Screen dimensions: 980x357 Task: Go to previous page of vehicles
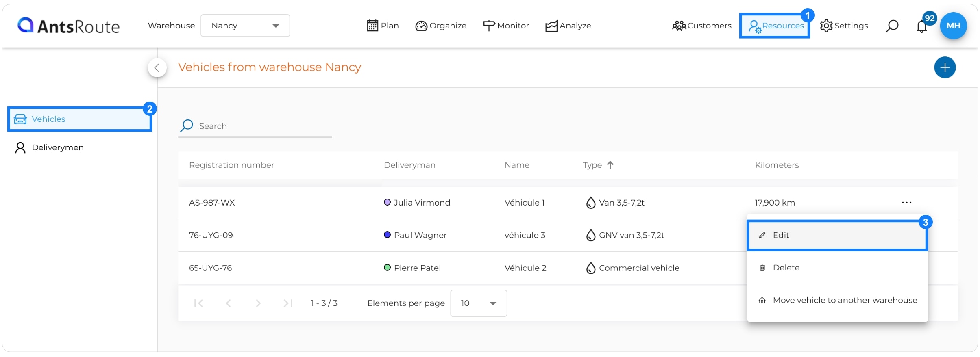coord(228,303)
